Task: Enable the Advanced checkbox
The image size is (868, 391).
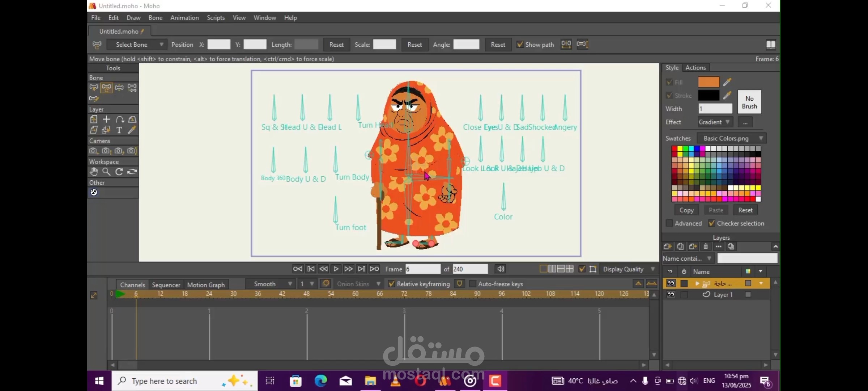Action: pyautogui.click(x=669, y=223)
